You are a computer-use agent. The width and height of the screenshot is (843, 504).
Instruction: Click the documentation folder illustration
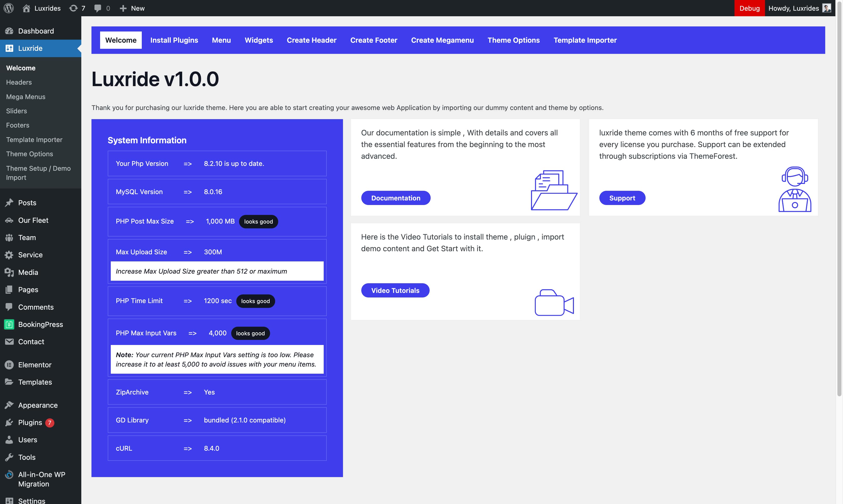[x=554, y=190]
